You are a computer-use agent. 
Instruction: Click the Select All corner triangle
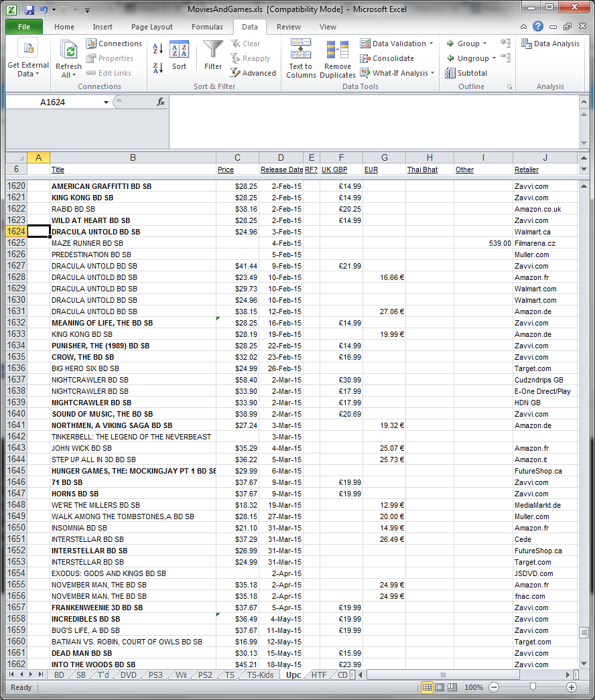pos(16,157)
